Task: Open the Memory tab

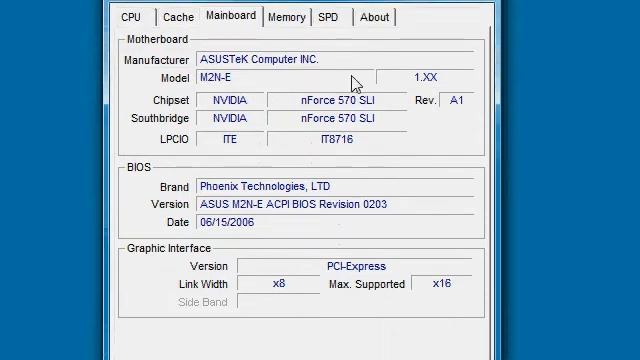Action: 287,17
